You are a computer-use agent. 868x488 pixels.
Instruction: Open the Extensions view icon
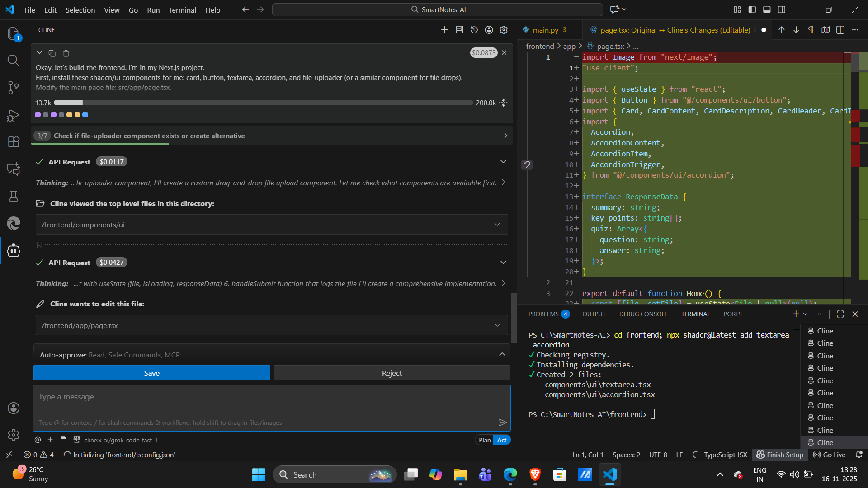[14, 142]
